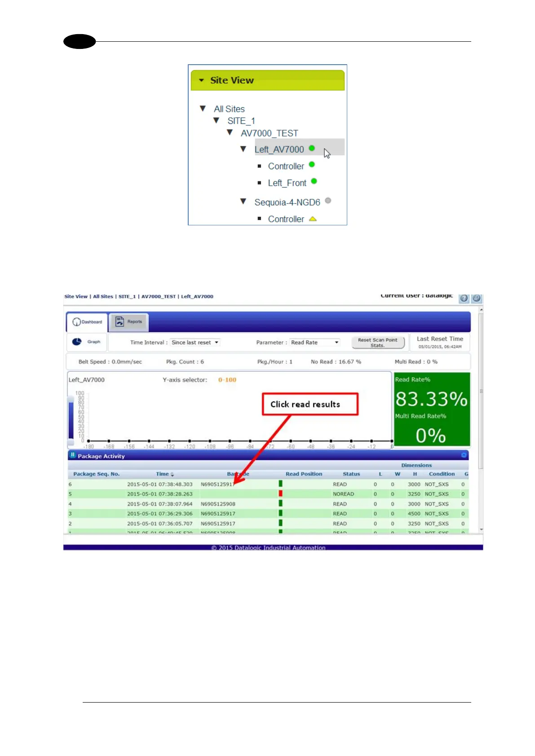This screenshot has width=535, height=756.
Task: Select Controller under Left_AV7000
Action: 286,166
